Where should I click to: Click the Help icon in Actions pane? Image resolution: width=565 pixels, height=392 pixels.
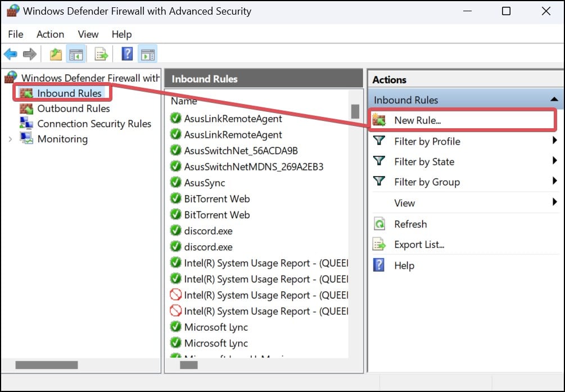tap(379, 265)
